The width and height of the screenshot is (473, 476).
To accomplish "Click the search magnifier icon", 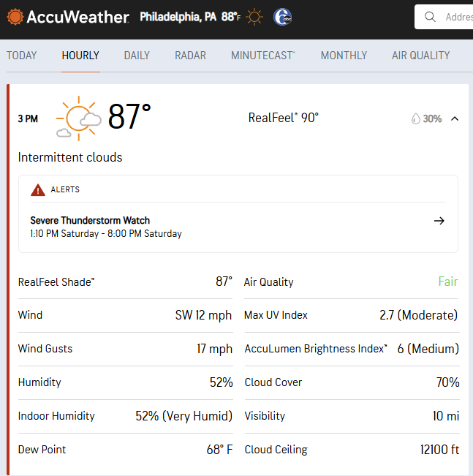I will click(x=430, y=17).
